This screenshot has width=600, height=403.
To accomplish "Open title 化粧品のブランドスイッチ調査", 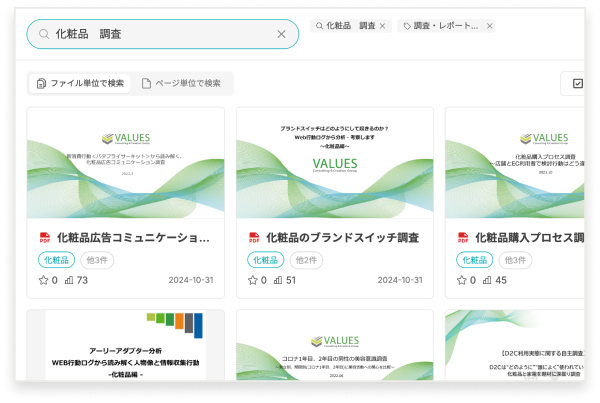I will click(x=342, y=238).
